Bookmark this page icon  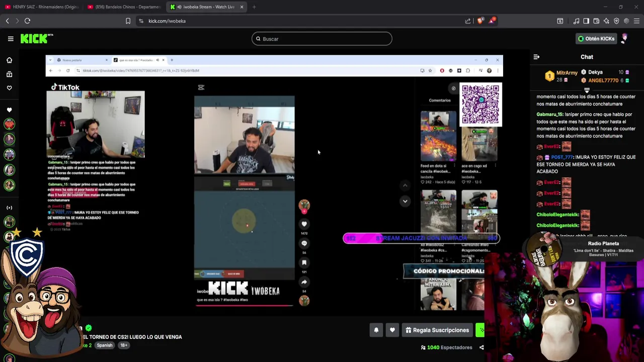pyautogui.click(x=128, y=21)
